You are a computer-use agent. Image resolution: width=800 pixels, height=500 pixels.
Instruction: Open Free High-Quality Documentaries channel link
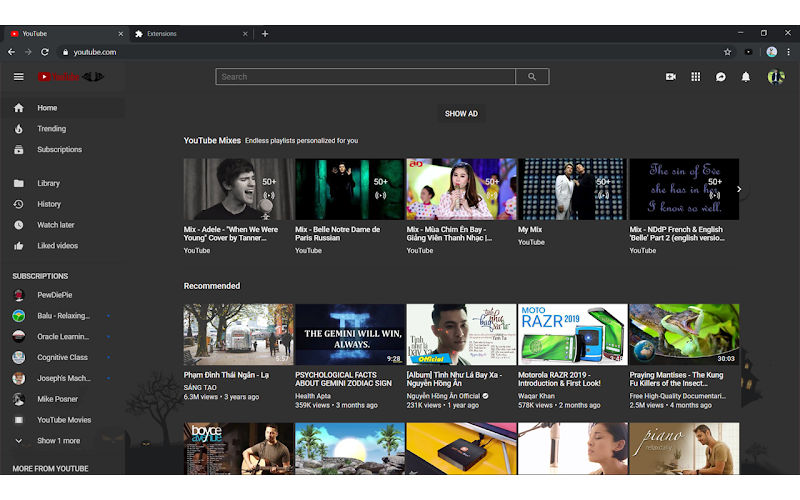[678, 396]
